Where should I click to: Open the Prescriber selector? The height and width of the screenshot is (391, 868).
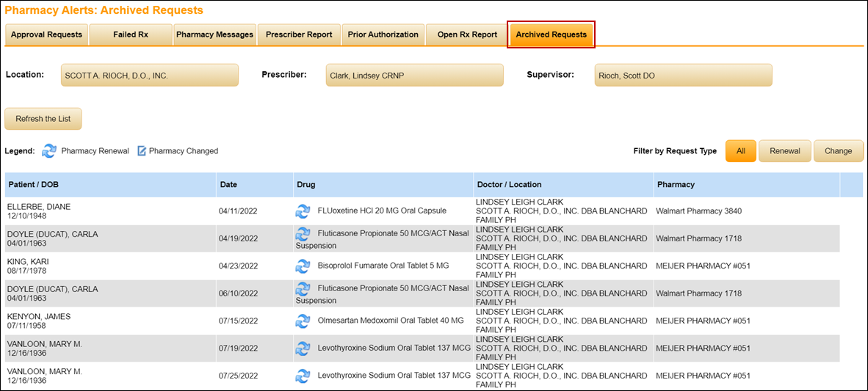coord(414,76)
